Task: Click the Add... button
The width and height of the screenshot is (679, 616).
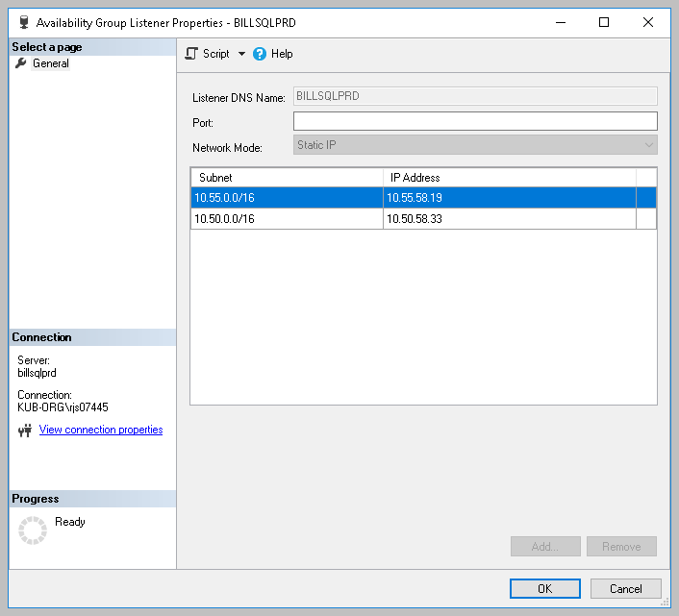Action: pos(545,547)
